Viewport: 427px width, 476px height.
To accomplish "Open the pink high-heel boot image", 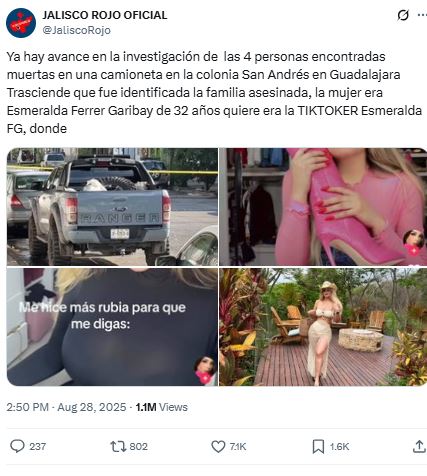I will [323, 207].
